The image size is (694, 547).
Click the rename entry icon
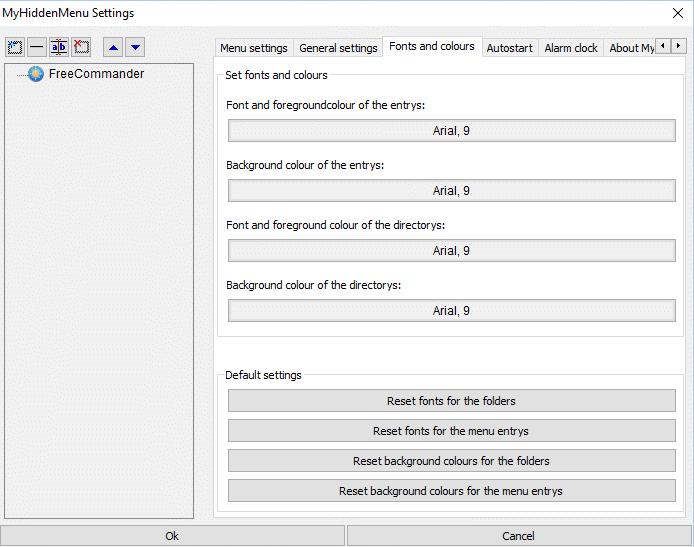[x=59, y=48]
